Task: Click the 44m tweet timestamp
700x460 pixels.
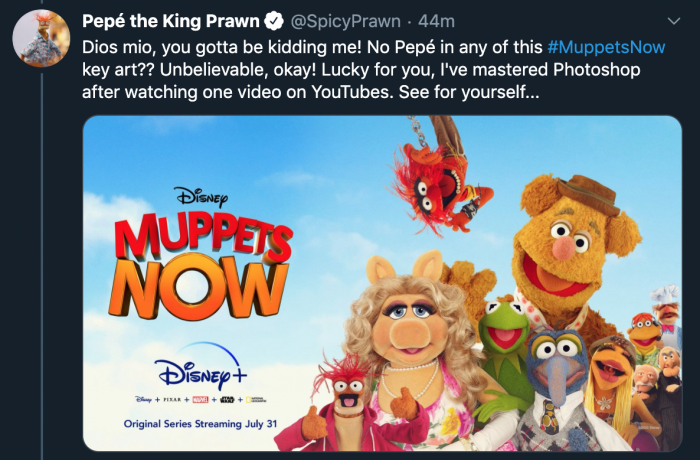Action: [437, 21]
